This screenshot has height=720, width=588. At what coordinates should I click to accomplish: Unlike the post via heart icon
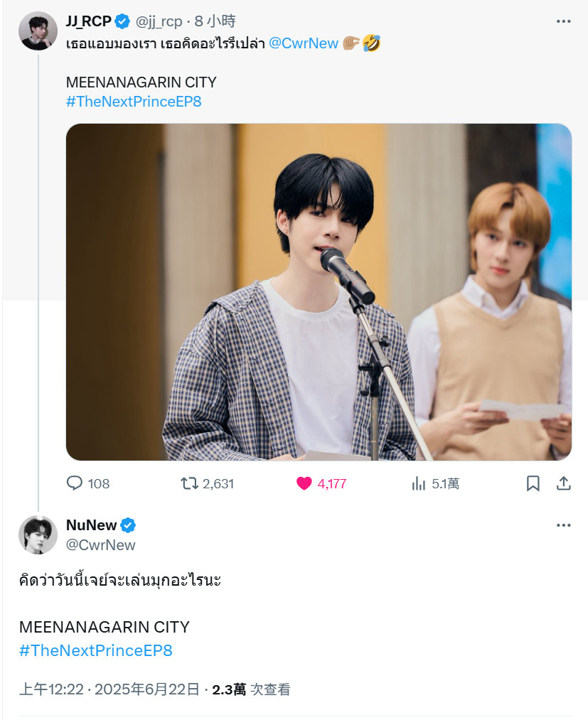[304, 483]
